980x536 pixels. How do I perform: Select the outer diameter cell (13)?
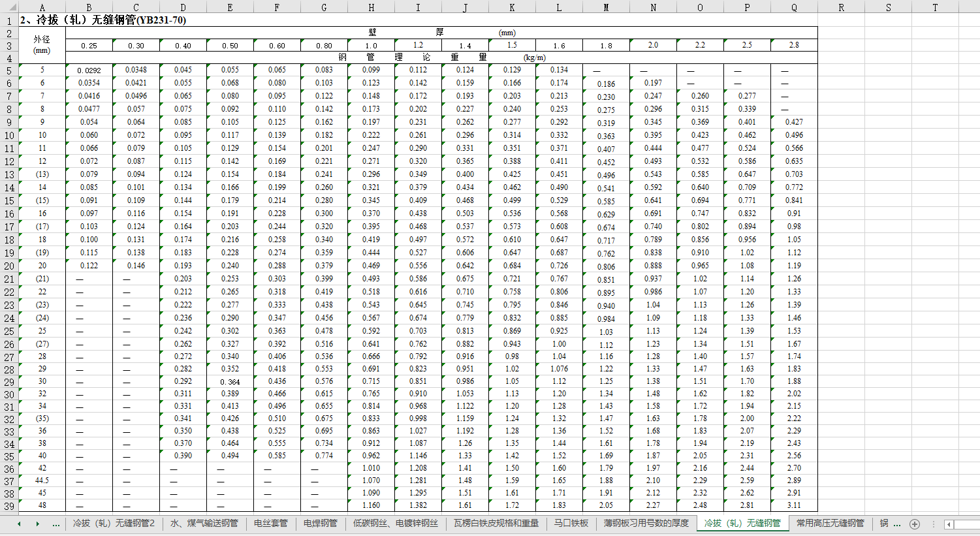click(x=42, y=174)
